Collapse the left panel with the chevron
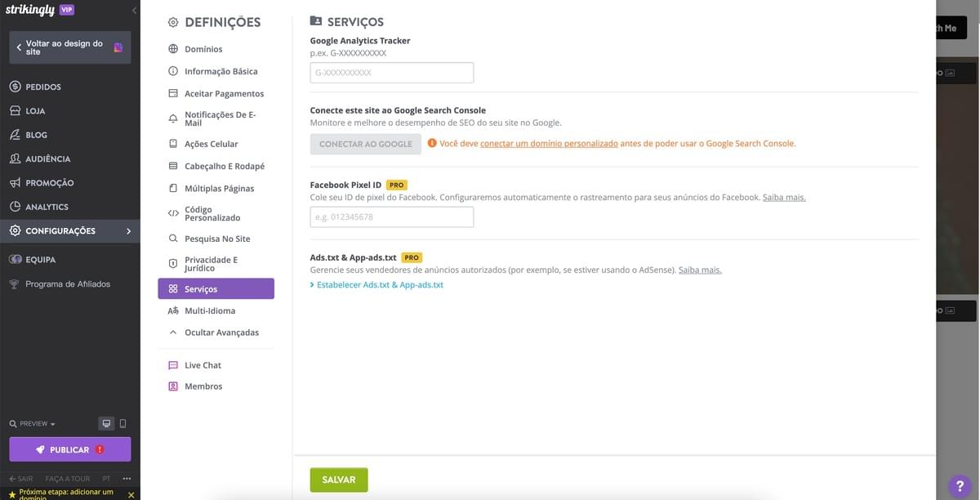 click(133, 10)
